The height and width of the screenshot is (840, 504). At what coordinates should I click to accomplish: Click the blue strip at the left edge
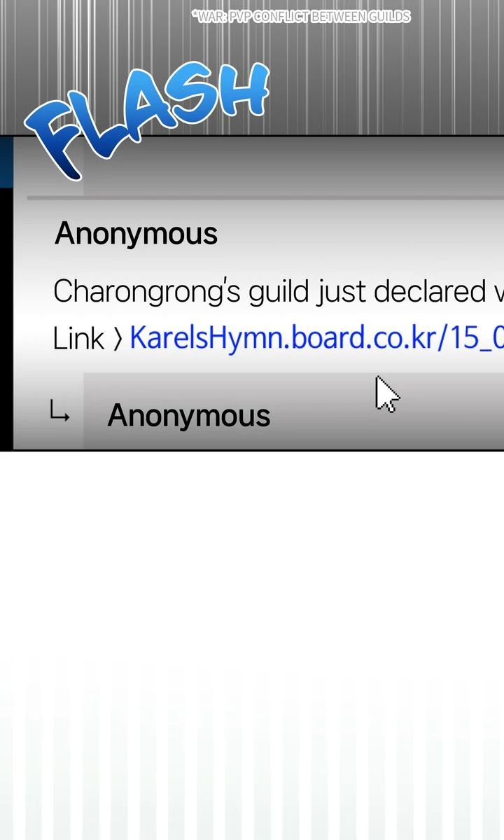6,162
